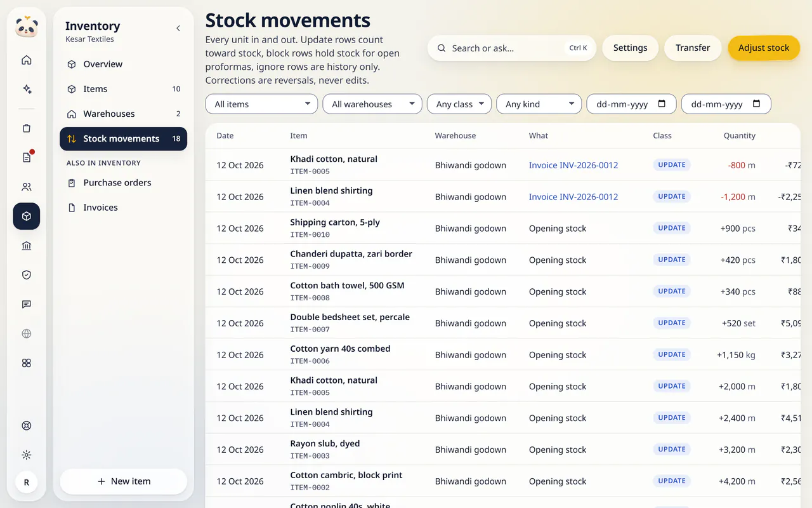Click the globe icon in the rail
The image size is (812, 508).
[27, 333]
